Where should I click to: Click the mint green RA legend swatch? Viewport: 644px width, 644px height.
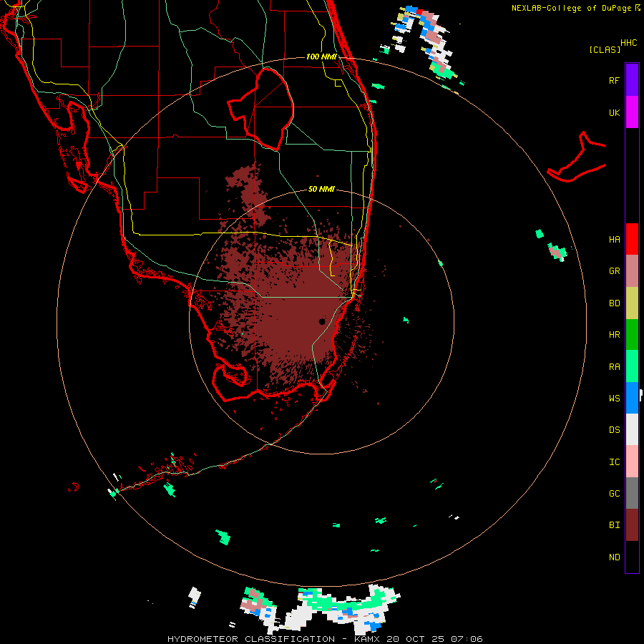[x=632, y=366]
